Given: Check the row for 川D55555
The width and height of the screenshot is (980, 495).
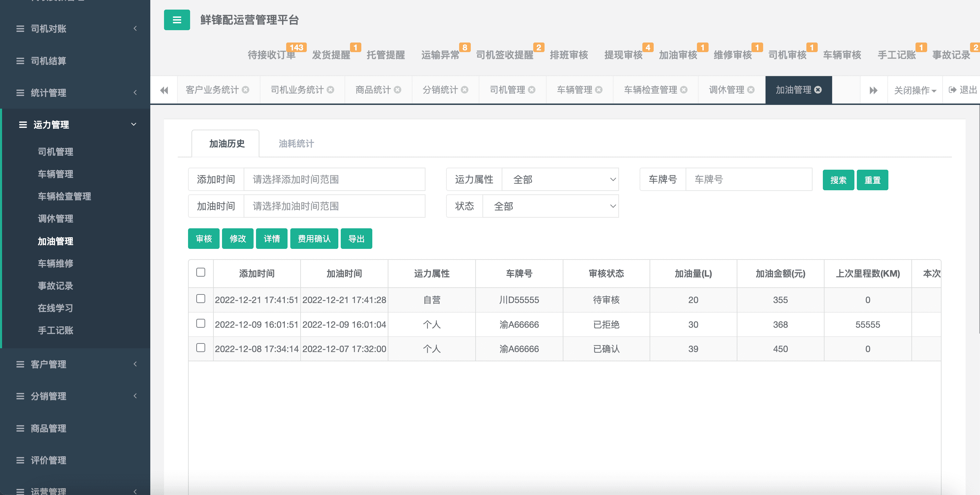Looking at the screenshot, I should coord(201,299).
